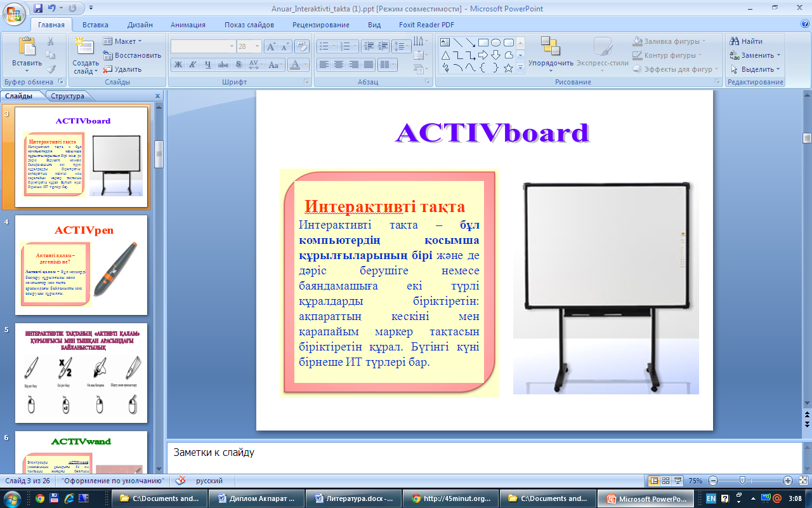This screenshot has height=508, width=812.
Task: Click the Экспресс-стили quick styles button
Action: (x=603, y=55)
